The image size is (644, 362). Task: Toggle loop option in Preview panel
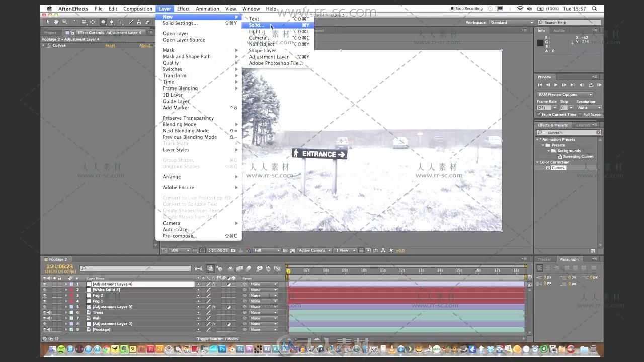click(591, 85)
